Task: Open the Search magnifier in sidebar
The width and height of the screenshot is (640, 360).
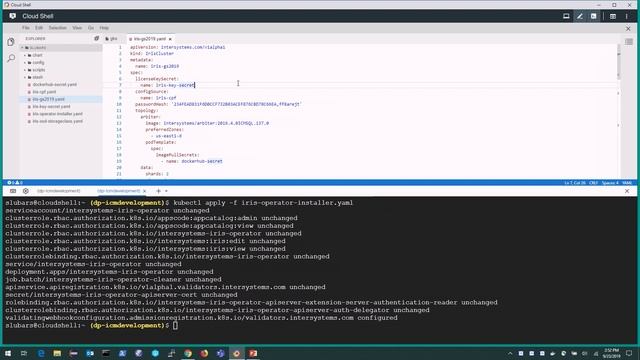Action: click(x=11, y=58)
